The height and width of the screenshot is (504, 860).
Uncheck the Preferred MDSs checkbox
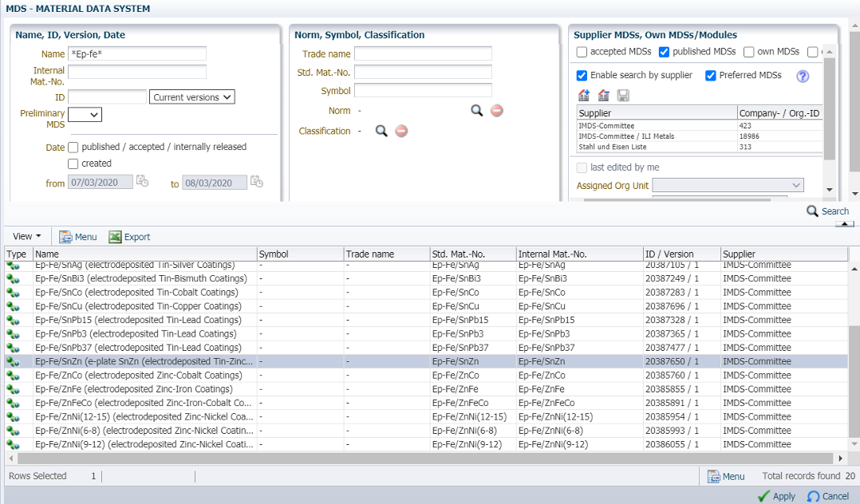pyautogui.click(x=711, y=76)
